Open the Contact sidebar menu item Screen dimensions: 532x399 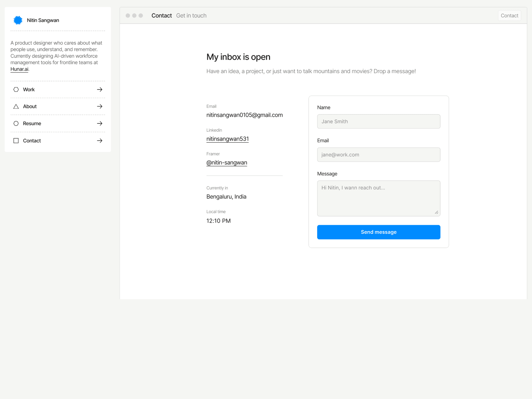[x=58, y=141]
